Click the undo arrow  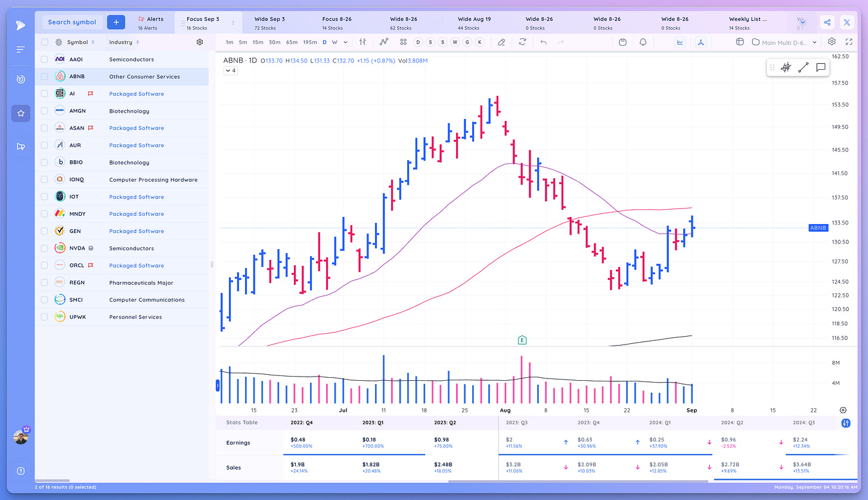(x=543, y=42)
